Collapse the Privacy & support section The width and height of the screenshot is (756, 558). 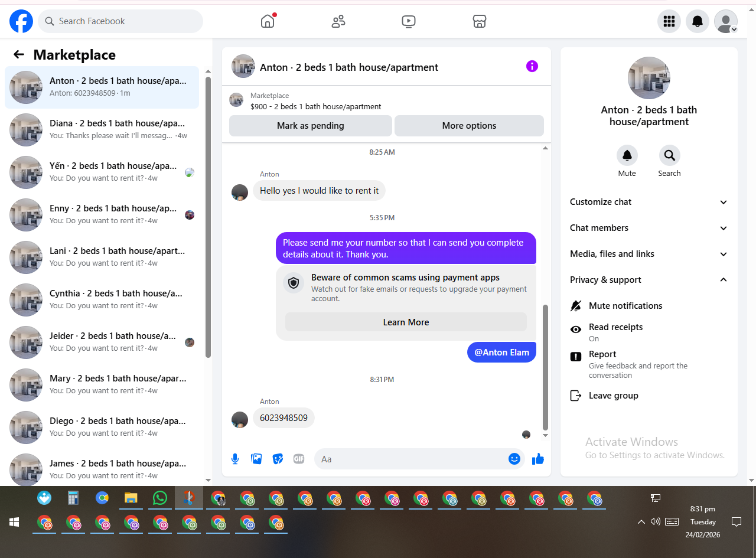[649, 280]
